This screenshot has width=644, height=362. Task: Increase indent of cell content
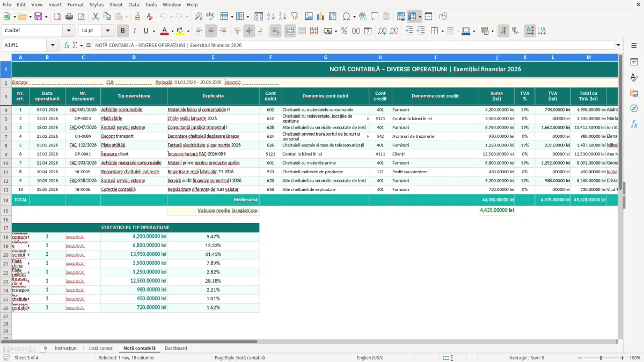[x=409, y=31]
